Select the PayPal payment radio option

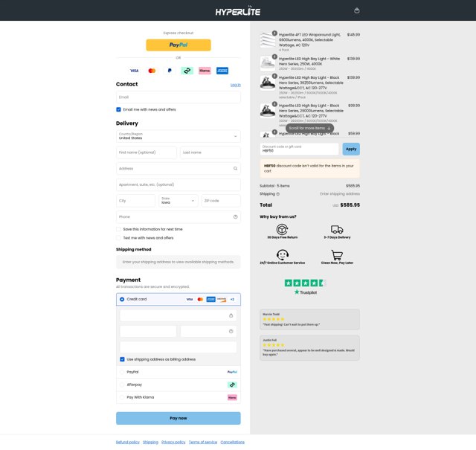(x=122, y=372)
